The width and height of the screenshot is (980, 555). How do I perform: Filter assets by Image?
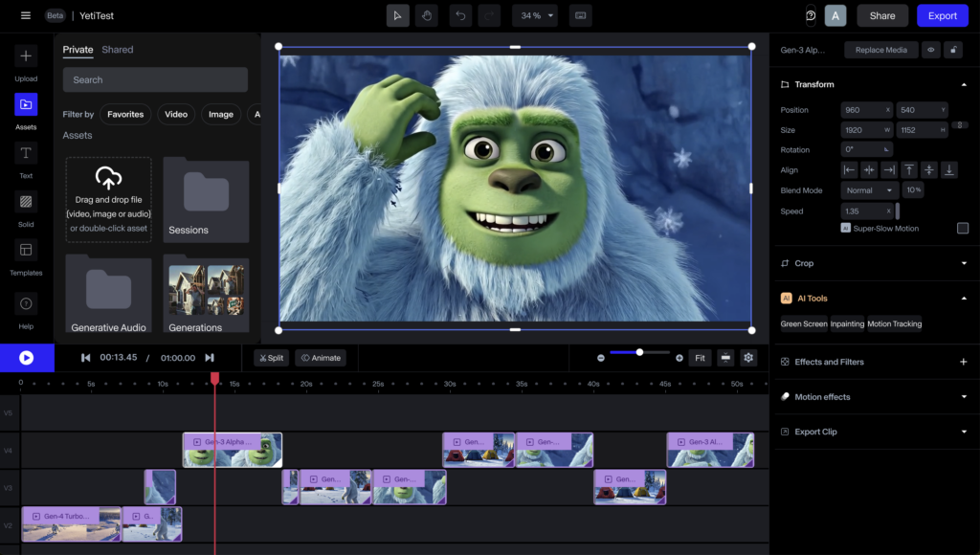tap(221, 115)
